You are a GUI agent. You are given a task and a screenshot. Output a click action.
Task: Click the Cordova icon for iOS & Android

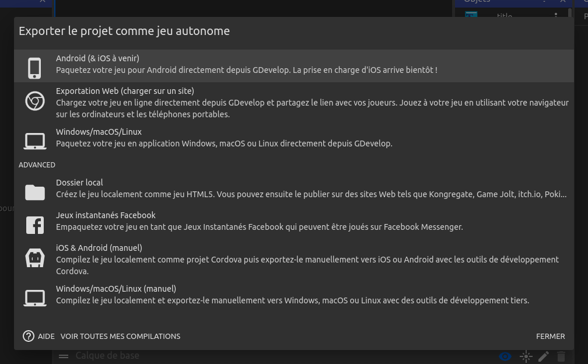coord(35,258)
